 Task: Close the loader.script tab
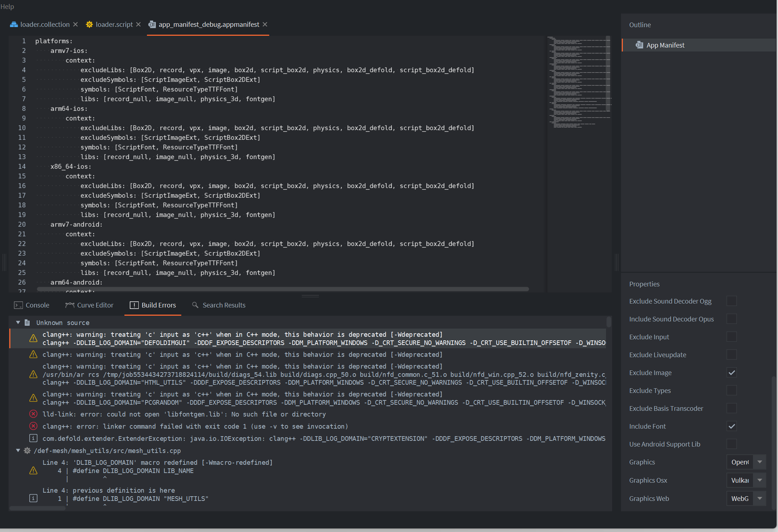coord(138,24)
